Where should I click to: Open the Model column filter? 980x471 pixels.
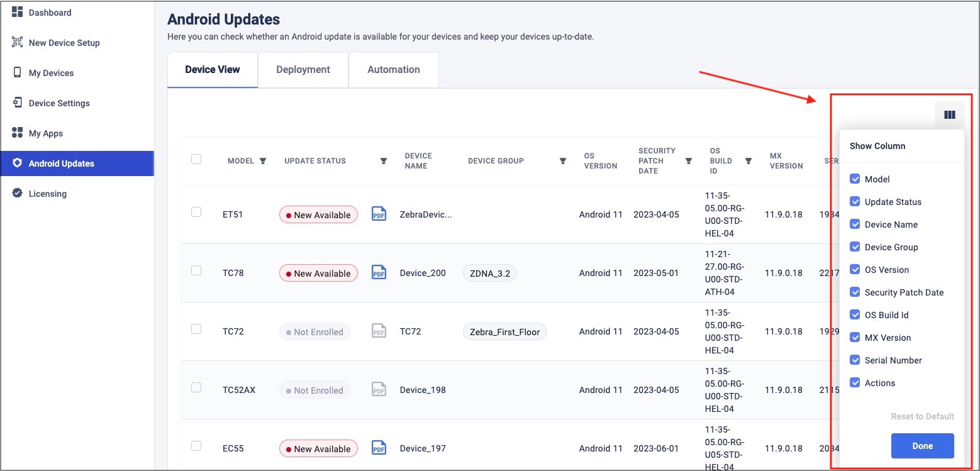click(263, 161)
